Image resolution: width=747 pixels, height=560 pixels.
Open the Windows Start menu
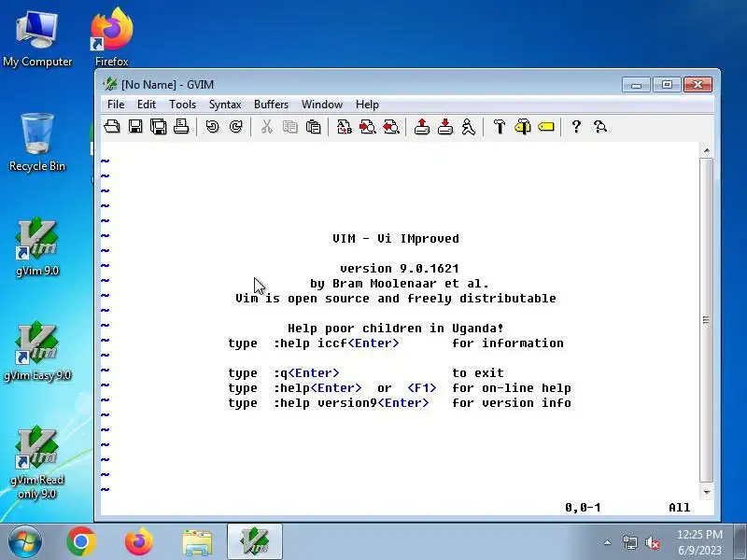(x=24, y=541)
